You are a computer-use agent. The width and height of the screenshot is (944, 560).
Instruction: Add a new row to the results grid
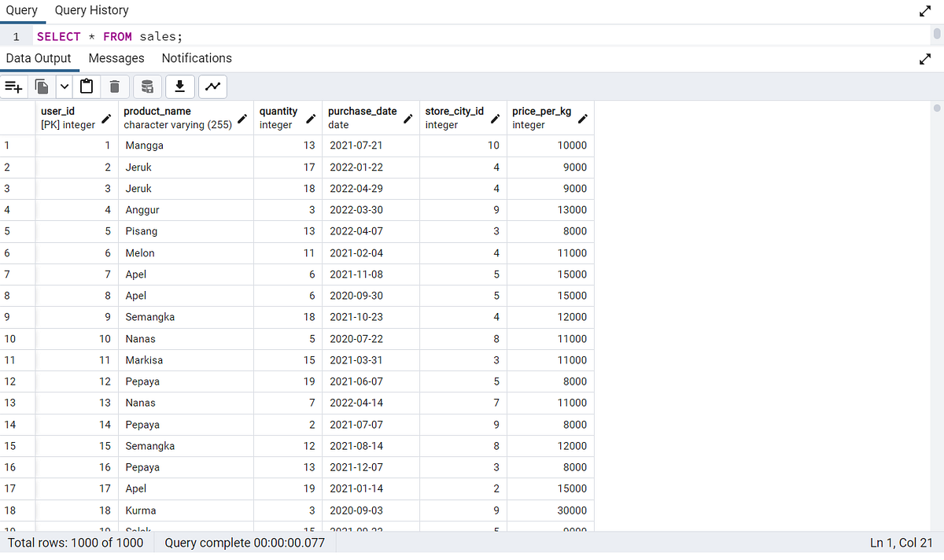point(13,87)
